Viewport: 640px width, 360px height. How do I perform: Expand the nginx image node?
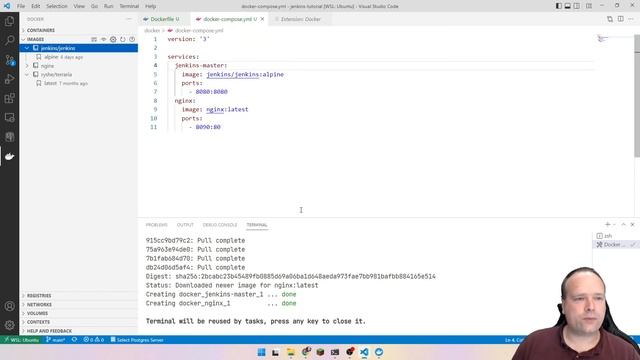tap(27, 66)
